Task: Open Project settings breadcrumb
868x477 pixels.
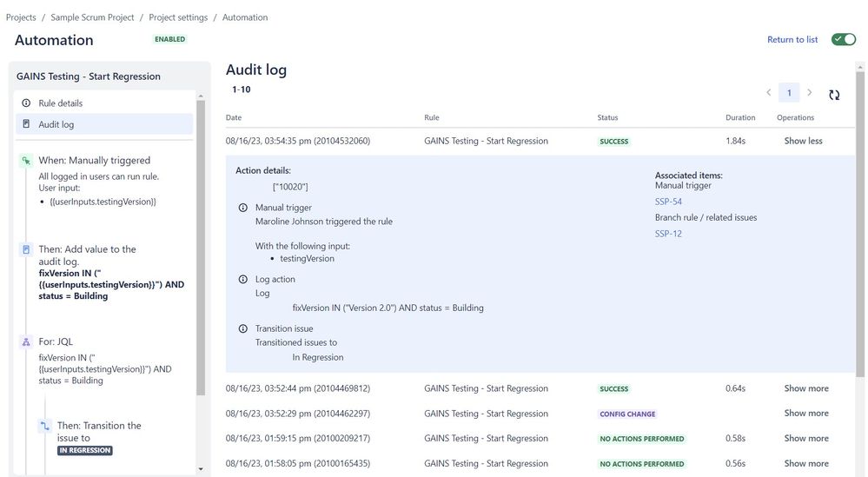Action: tap(178, 17)
